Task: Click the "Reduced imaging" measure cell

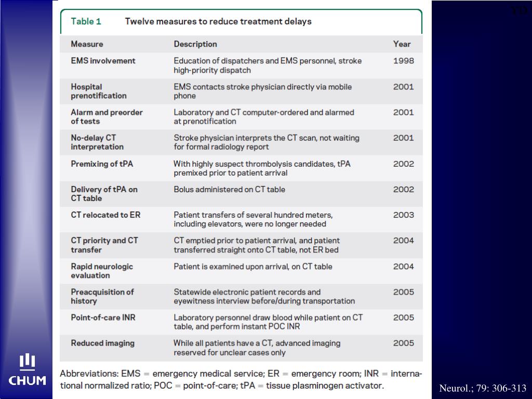Action: pos(102,343)
